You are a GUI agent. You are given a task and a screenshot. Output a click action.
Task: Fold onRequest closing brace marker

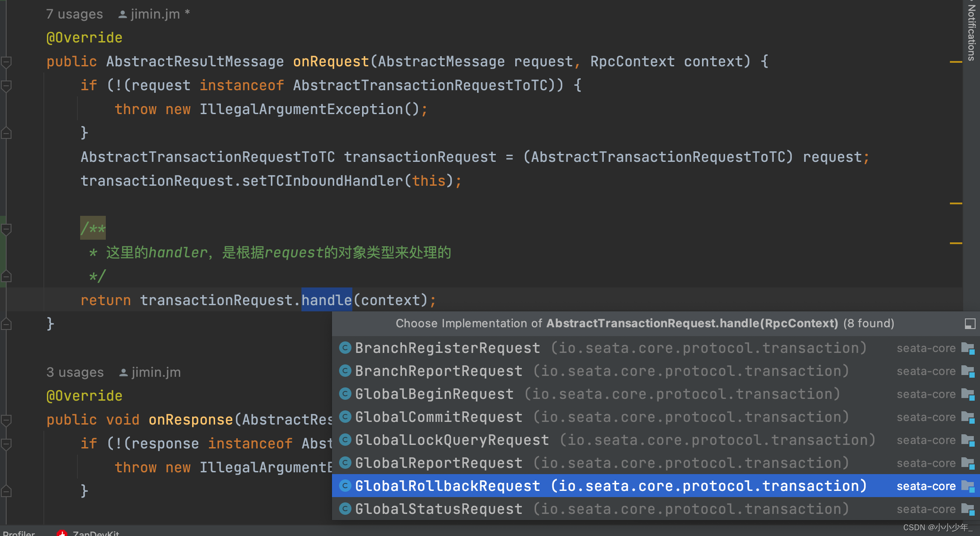click(6, 324)
